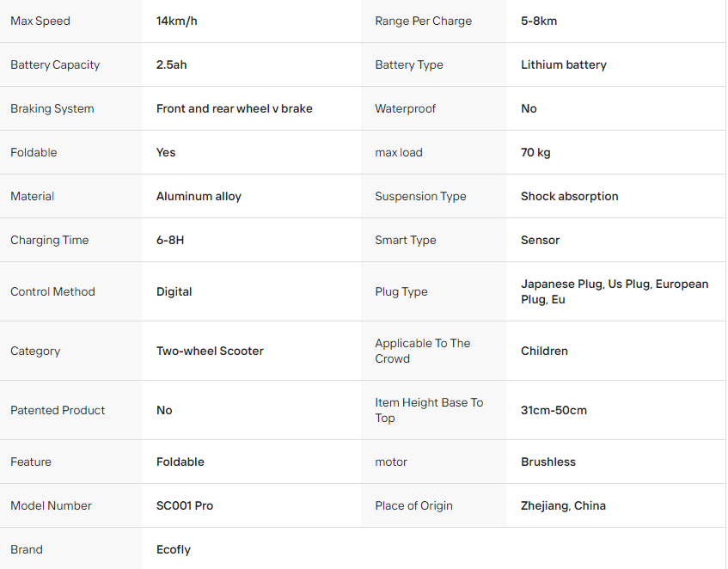Image resolution: width=728 pixels, height=569 pixels.
Task: Select the Lithium battery text
Action: 563,64
